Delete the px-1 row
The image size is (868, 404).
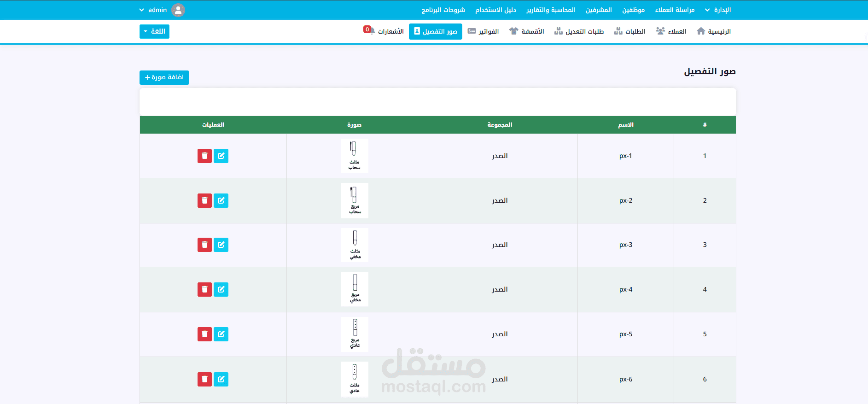(204, 156)
